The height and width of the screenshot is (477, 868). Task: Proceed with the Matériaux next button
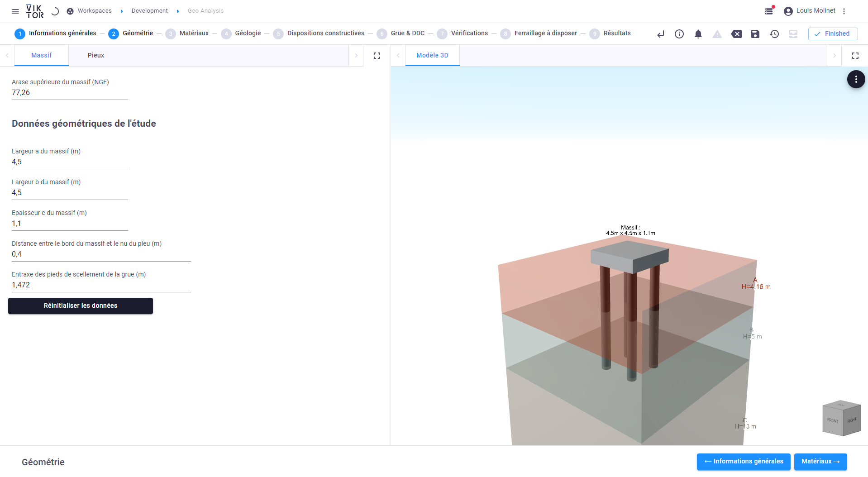click(820, 462)
